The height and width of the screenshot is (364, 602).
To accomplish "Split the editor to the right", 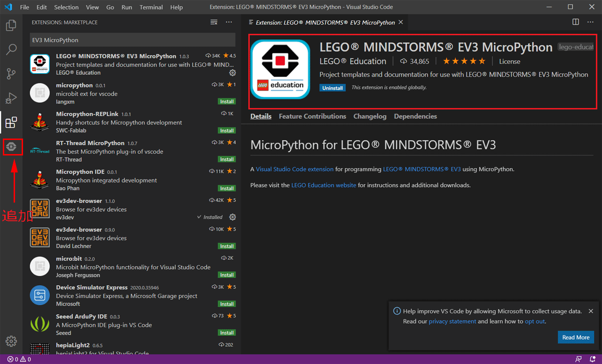I will (576, 22).
